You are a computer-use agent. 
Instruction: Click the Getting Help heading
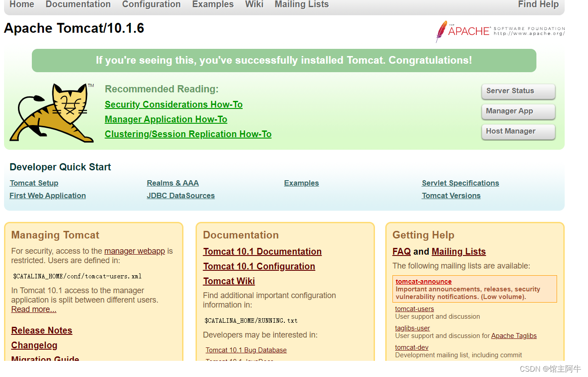423,235
